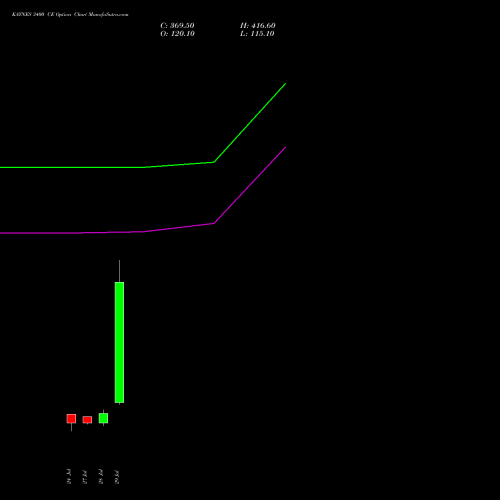Click the 27 Jul date label on the axis
This screenshot has height=500, width=500.
85,477
